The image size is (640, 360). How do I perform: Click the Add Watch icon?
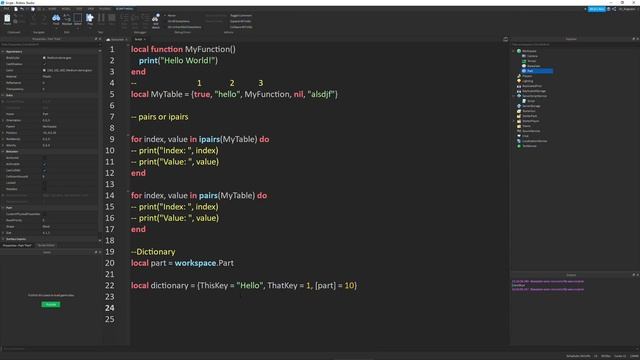point(156,18)
